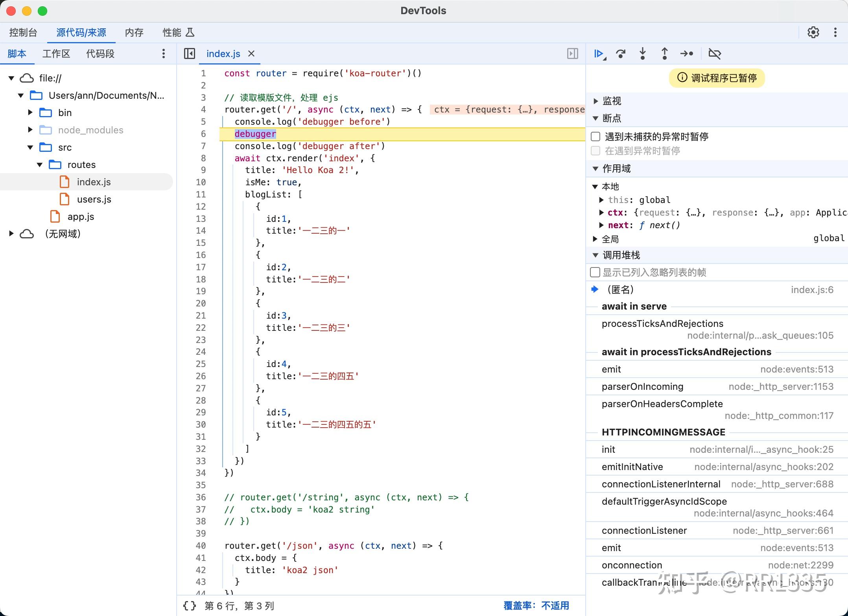Click the step into next function call icon
The width and height of the screenshot is (848, 616).
642,53
